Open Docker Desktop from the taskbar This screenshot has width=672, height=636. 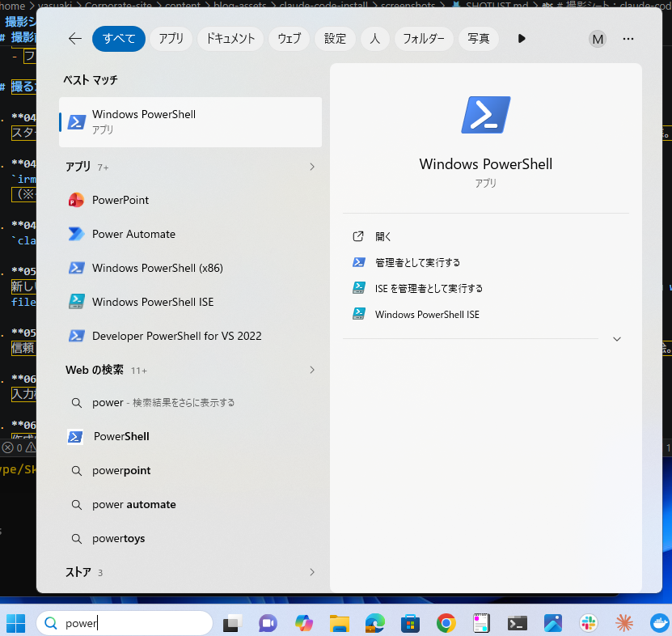pos(660,623)
